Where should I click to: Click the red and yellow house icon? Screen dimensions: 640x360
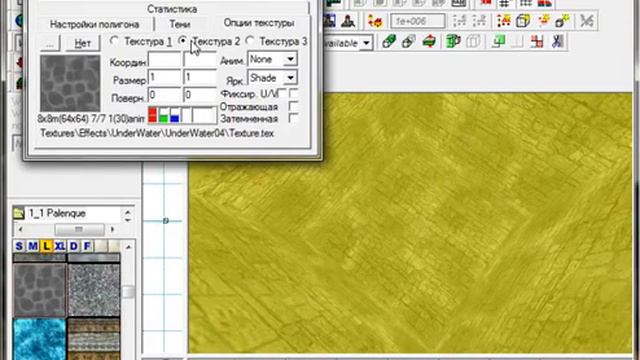pyautogui.click(x=375, y=21)
